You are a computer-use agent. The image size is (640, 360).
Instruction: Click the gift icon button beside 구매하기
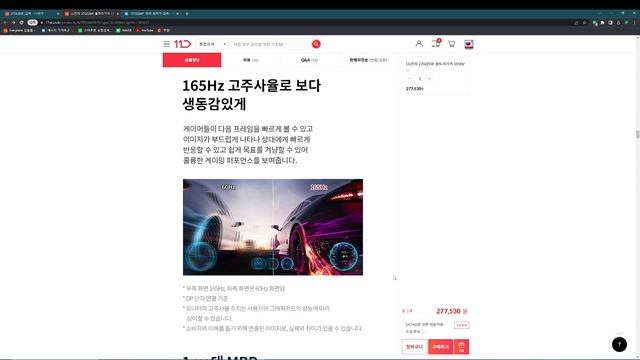click(x=461, y=347)
